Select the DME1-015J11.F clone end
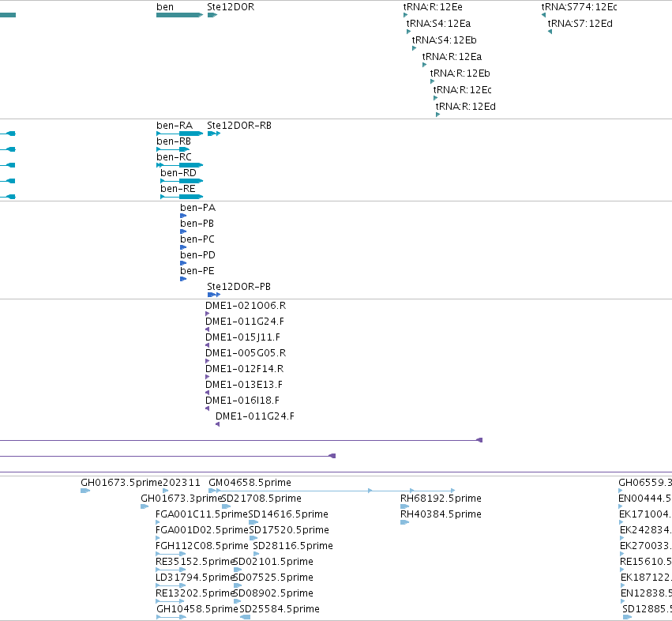The height and width of the screenshot is (621, 672). pos(208,345)
